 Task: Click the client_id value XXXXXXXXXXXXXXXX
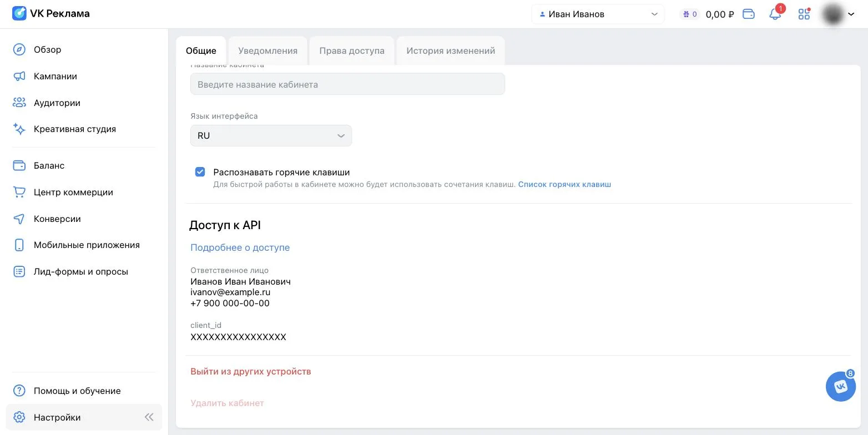coord(238,337)
